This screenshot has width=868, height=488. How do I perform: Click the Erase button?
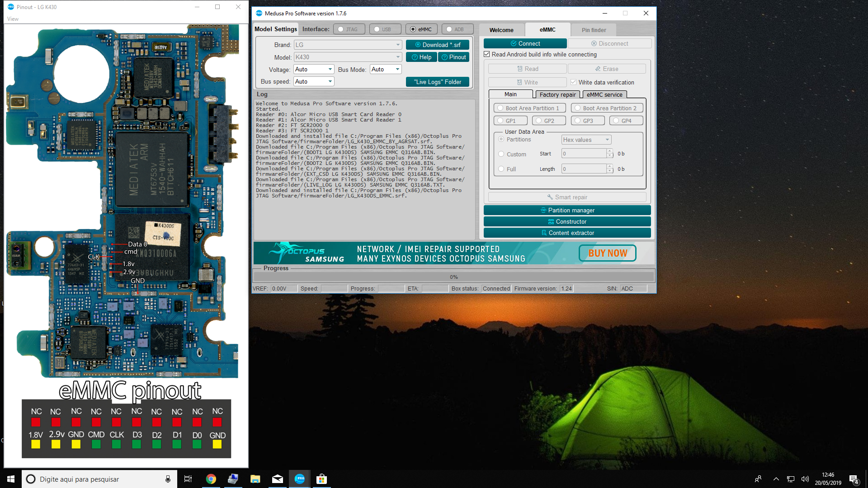pyautogui.click(x=607, y=69)
